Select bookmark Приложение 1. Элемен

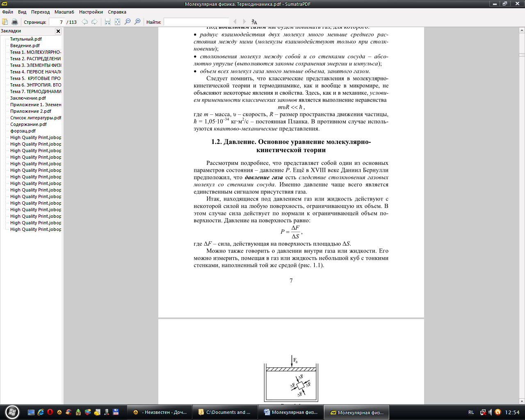35,105
